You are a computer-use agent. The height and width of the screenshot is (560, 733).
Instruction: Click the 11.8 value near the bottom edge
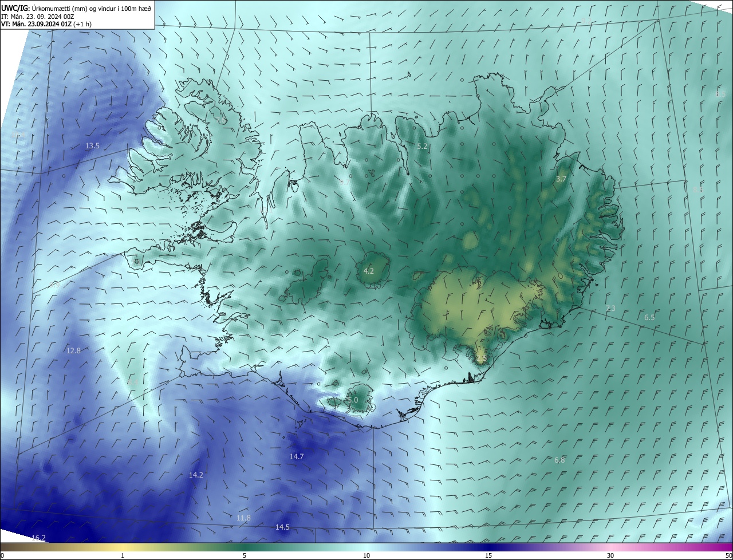point(243,518)
